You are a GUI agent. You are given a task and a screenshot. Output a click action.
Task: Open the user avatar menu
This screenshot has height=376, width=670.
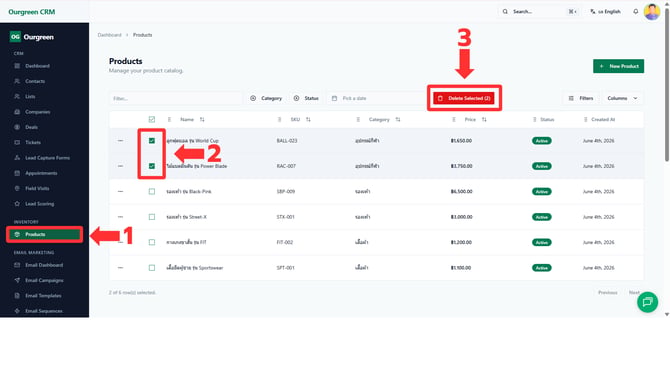click(652, 12)
